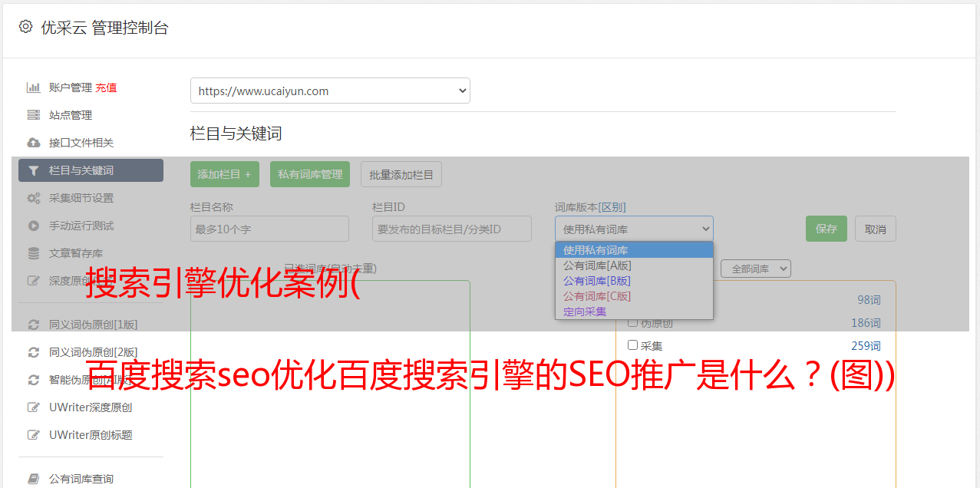Choose 公有词库[A版] option

click(634, 265)
